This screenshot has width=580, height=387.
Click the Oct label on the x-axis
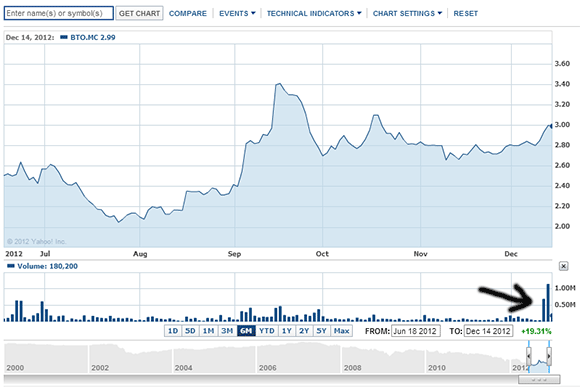tap(322, 254)
